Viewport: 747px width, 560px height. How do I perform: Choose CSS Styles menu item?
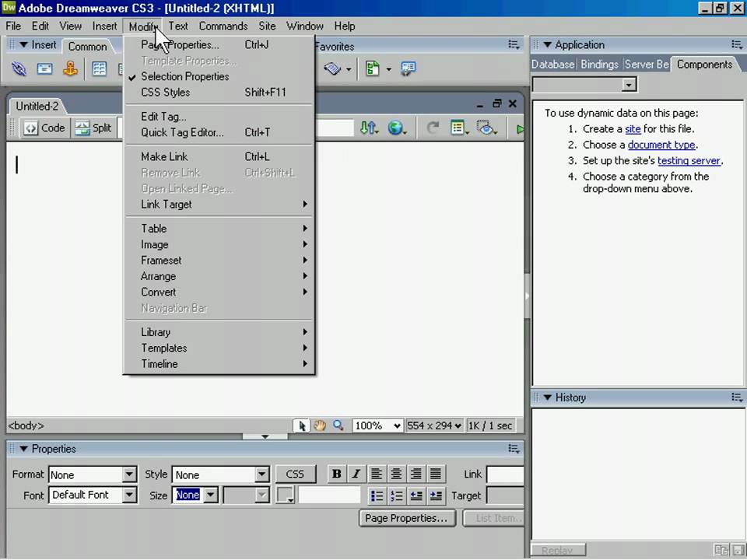tap(219, 93)
